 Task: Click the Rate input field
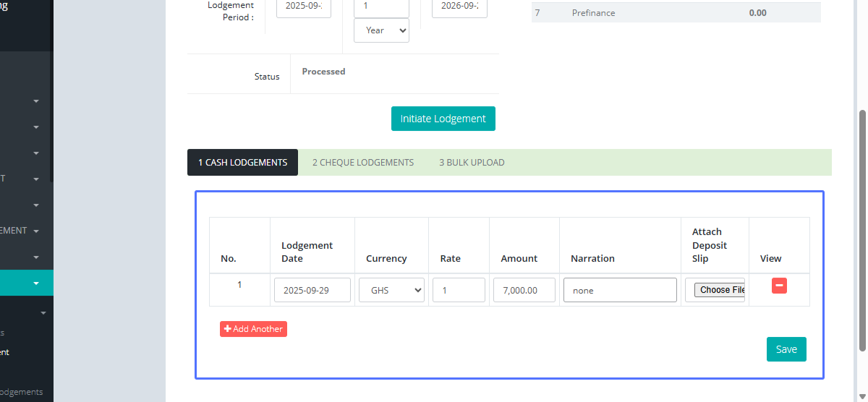(x=459, y=290)
